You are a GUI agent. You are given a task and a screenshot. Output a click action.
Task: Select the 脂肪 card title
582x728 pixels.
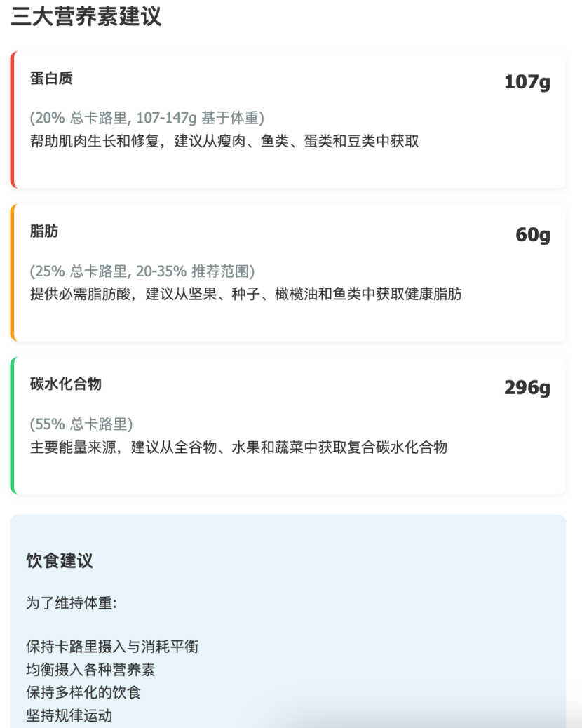pyautogui.click(x=45, y=231)
